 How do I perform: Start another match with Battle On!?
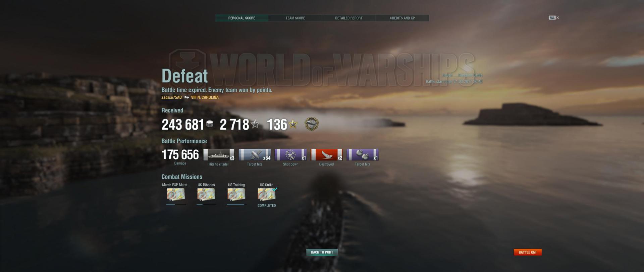[x=528, y=252]
